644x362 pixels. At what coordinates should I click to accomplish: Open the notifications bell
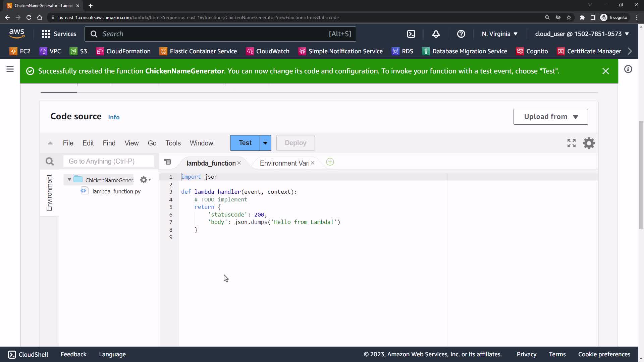click(x=436, y=34)
